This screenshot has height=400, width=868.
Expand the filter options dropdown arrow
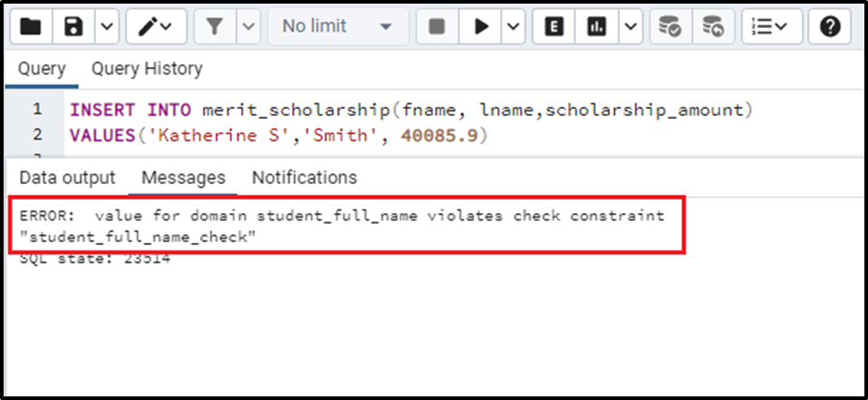point(248,26)
